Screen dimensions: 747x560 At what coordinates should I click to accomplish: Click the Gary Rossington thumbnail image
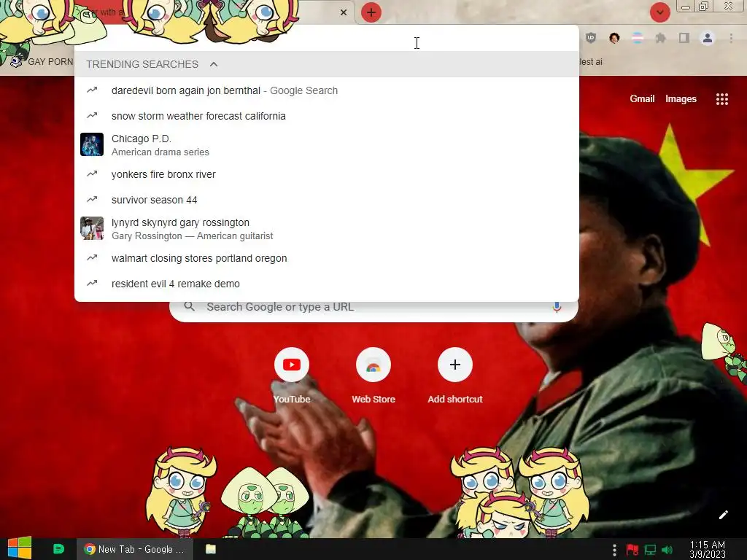click(x=92, y=228)
